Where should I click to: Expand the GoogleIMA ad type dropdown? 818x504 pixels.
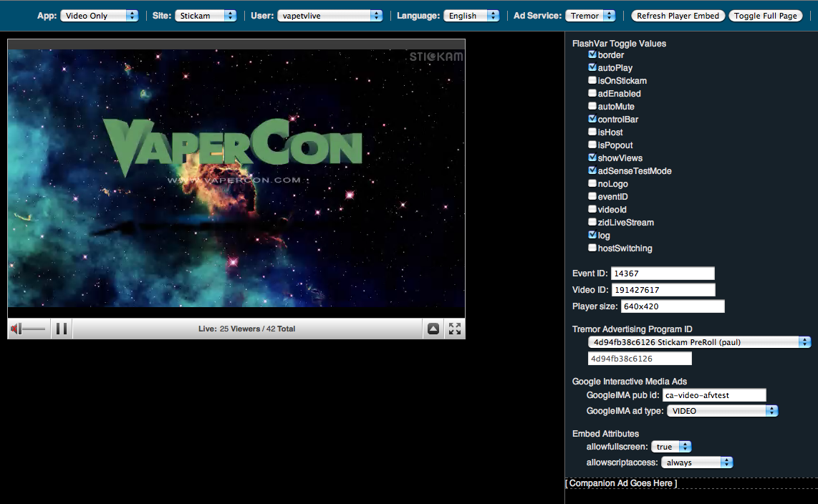[x=723, y=411]
